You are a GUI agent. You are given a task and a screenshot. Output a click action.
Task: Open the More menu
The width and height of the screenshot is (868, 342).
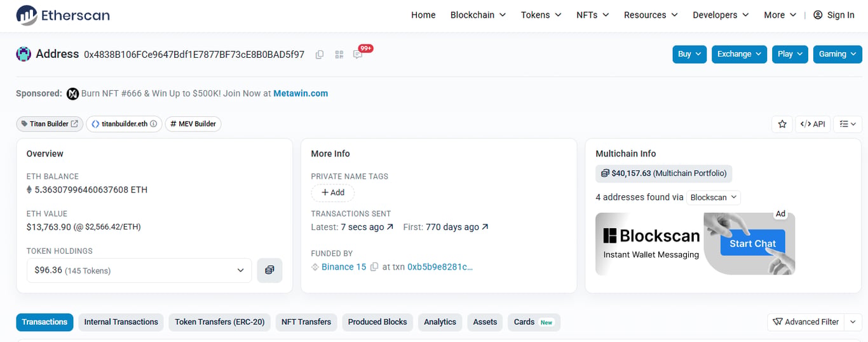(780, 15)
